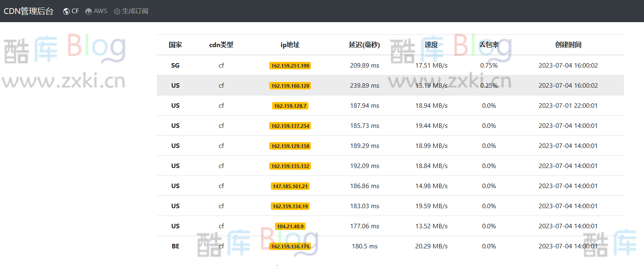Click speed value 18.84 MB/s
The height and width of the screenshot is (266, 644).
(x=431, y=166)
